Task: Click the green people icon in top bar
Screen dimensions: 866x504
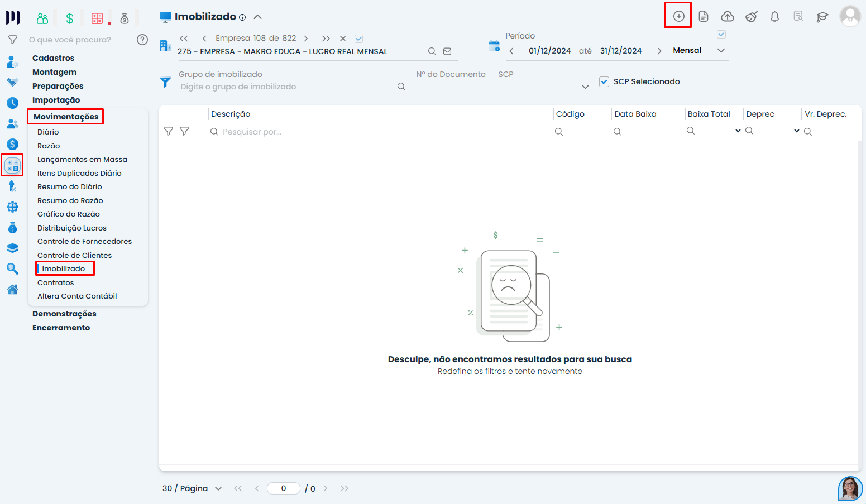Action: pos(42,18)
